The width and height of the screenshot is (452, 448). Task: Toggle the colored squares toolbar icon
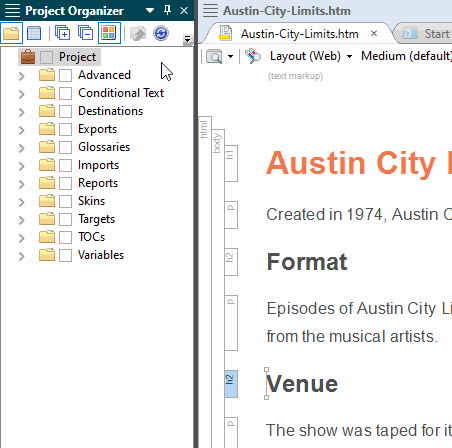[109, 33]
